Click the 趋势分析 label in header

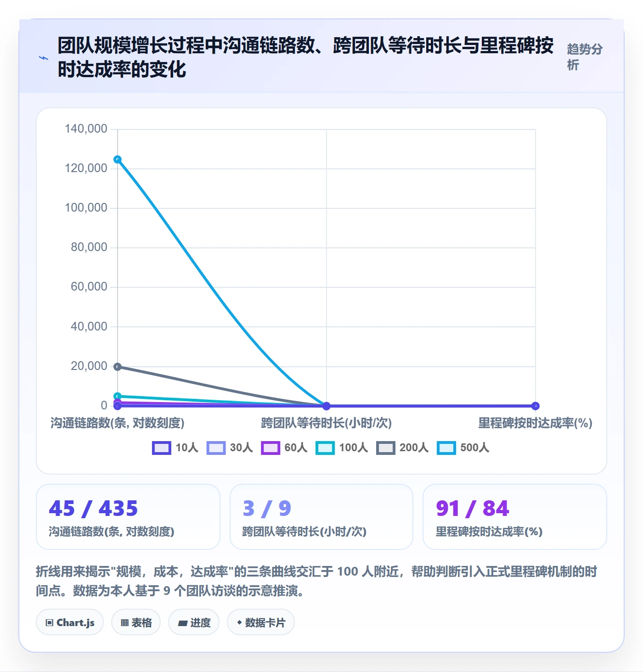pos(585,57)
